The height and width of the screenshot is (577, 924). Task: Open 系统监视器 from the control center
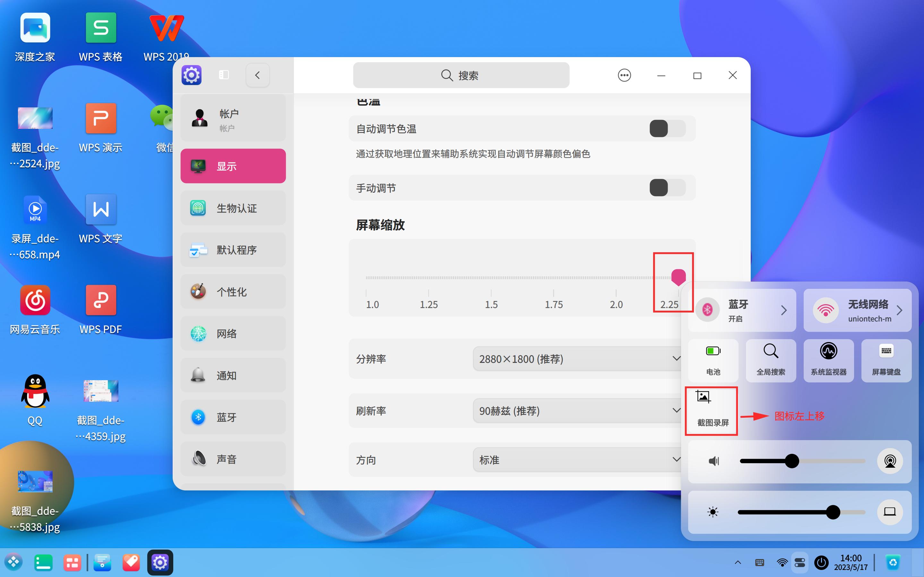(x=828, y=360)
